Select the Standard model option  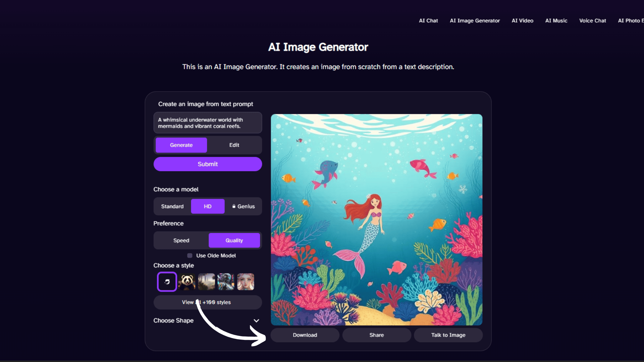coord(172,206)
